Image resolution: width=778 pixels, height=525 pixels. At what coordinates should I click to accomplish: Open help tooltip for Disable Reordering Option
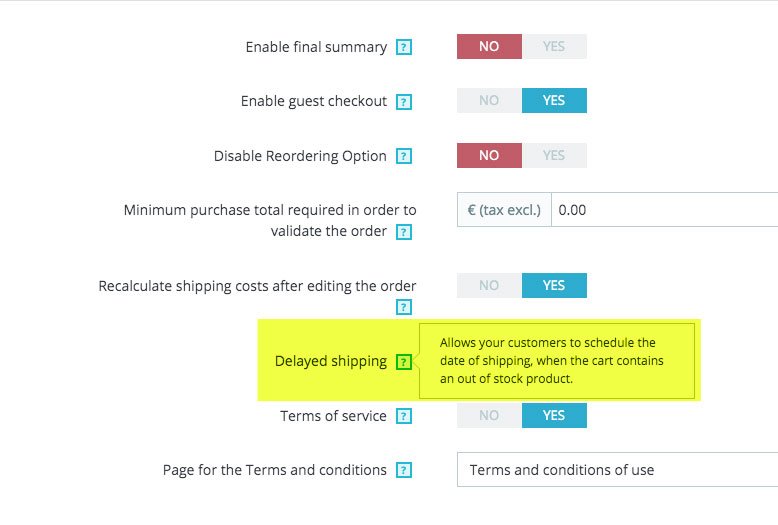click(x=404, y=156)
